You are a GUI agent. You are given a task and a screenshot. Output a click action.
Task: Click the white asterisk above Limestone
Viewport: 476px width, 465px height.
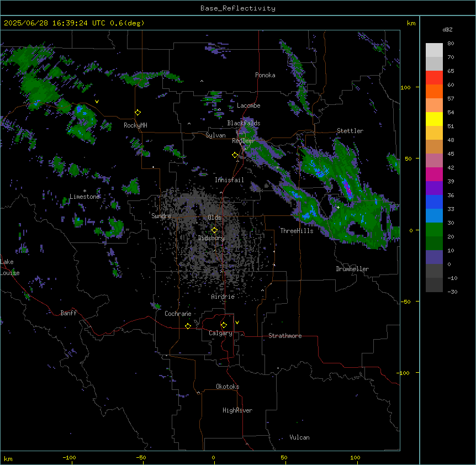tap(84, 191)
